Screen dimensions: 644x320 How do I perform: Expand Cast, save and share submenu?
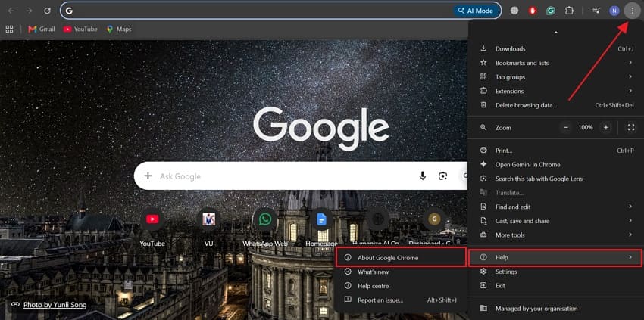point(557,221)
